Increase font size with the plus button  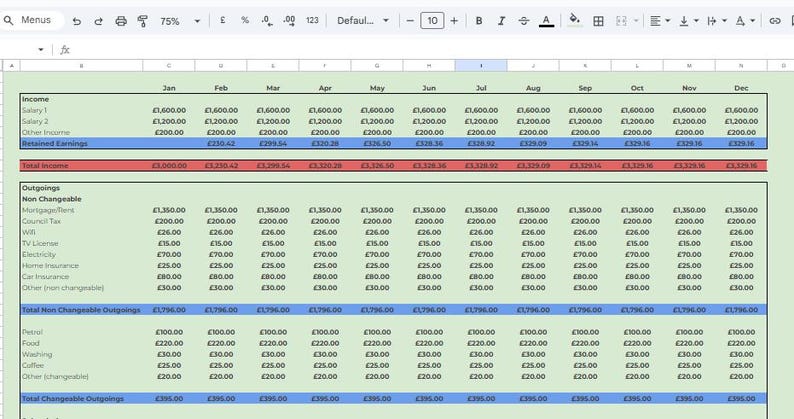(454, 21)
